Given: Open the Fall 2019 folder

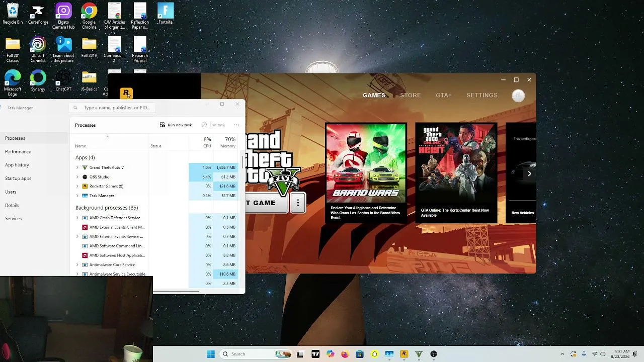Looking at the screenshot, I should click(89, 47).
